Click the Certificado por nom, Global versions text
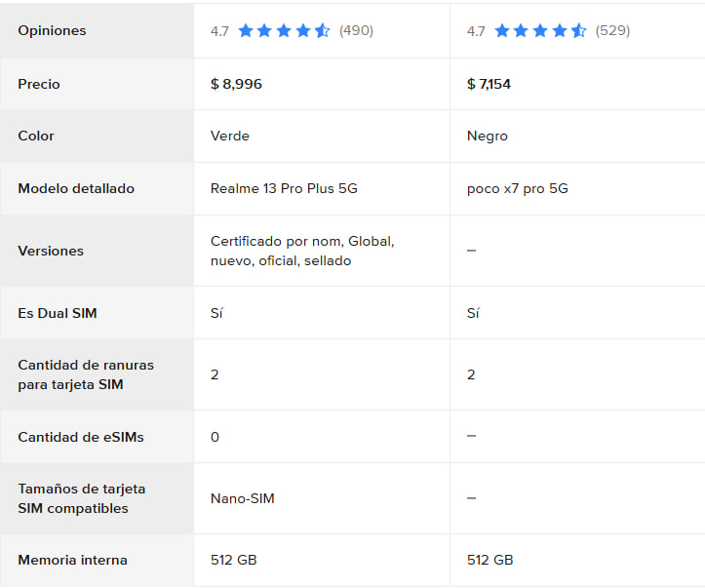 coord(302,251)
